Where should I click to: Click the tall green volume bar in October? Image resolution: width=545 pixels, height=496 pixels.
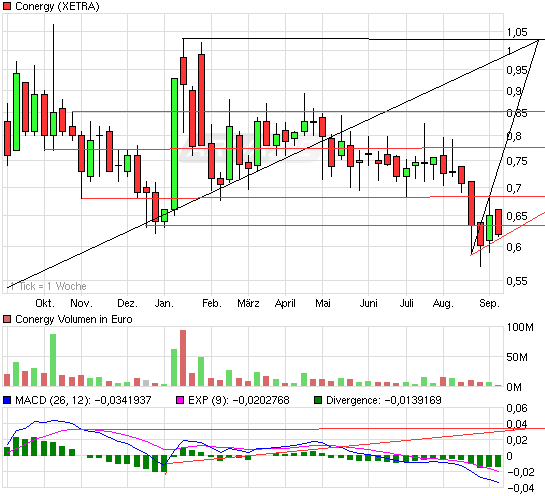pos(53,360)
